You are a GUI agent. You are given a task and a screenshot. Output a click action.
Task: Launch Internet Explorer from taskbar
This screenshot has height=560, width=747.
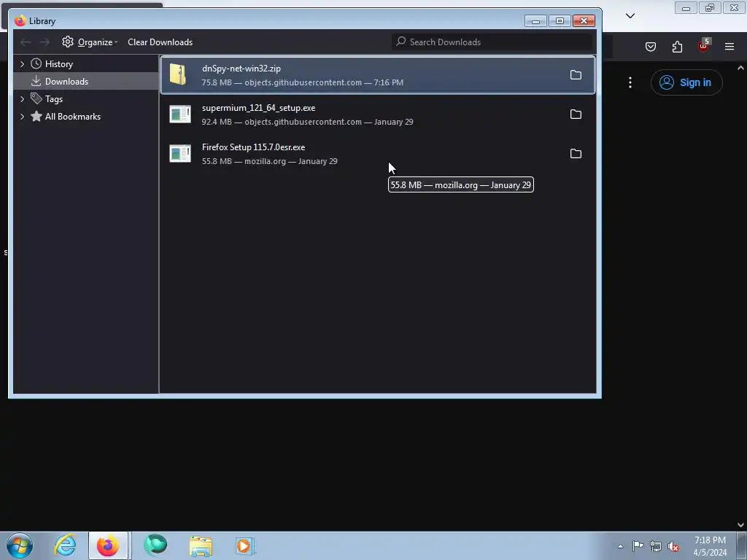pos(65,545)
